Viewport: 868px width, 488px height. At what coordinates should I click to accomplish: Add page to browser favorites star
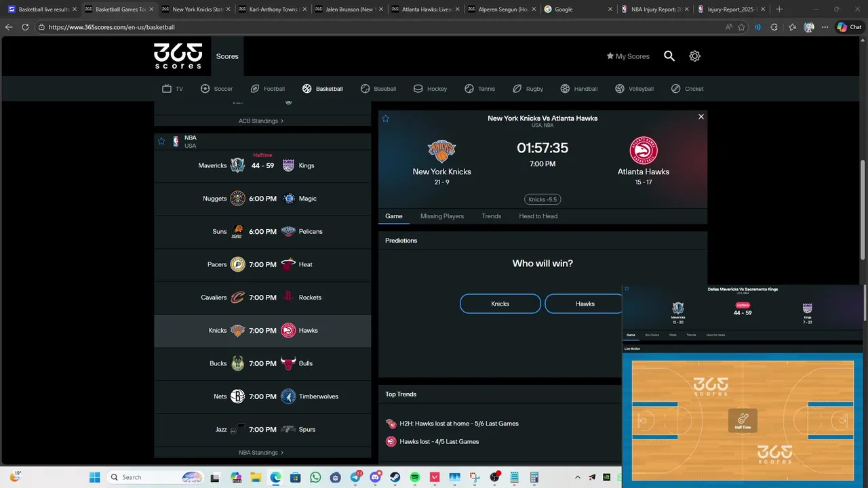pyautogui.click(x=741, y=27)
